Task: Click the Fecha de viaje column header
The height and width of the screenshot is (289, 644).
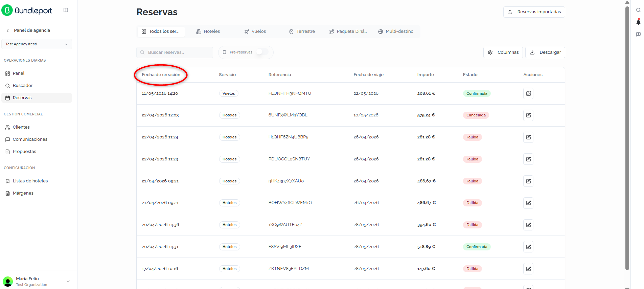Action: pyautogui.click(x=368, y=75)
